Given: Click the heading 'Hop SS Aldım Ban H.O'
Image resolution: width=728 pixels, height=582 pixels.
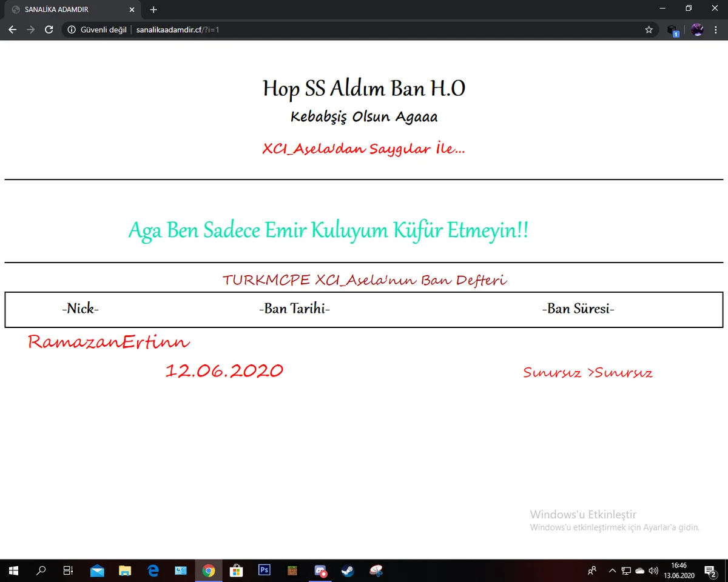Looking at the screenshot, I should coord(364,89).
